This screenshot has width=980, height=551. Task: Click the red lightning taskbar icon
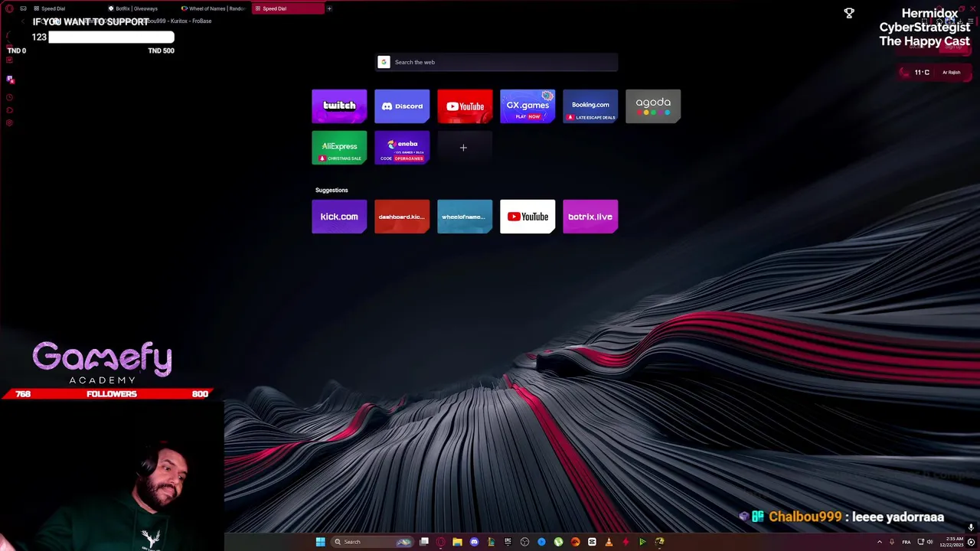626,542
